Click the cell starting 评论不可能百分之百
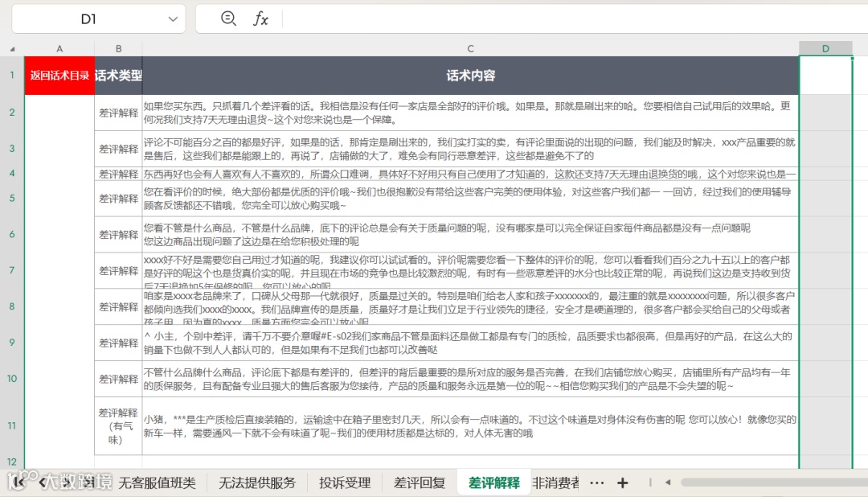This screenshot has height=497, width=868. (470, 149)
